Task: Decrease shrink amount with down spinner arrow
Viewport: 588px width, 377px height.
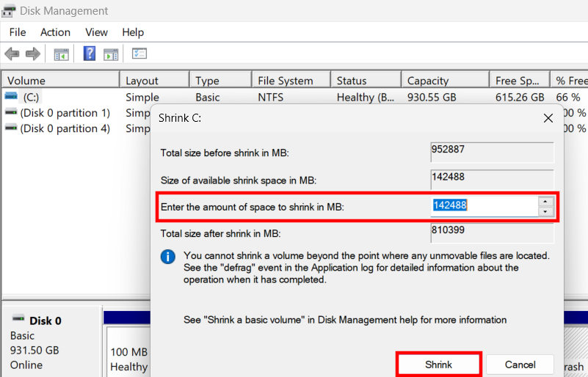Action: click(x=545, y=212)
